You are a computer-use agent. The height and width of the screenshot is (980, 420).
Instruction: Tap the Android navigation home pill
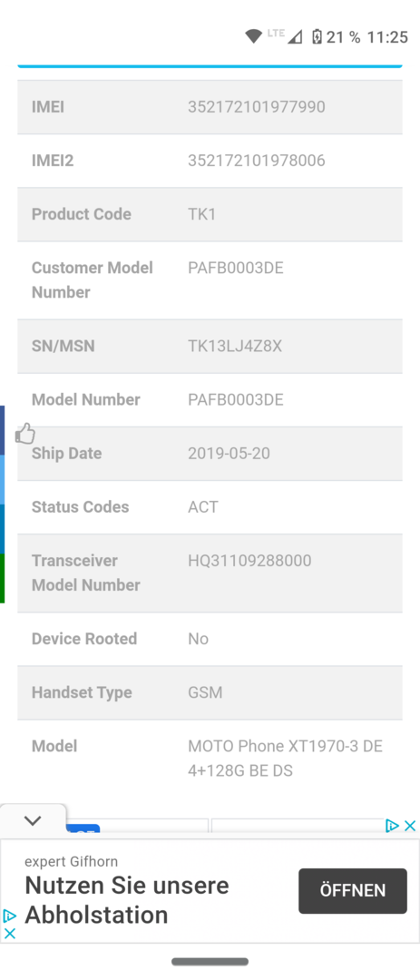point(210,962)
